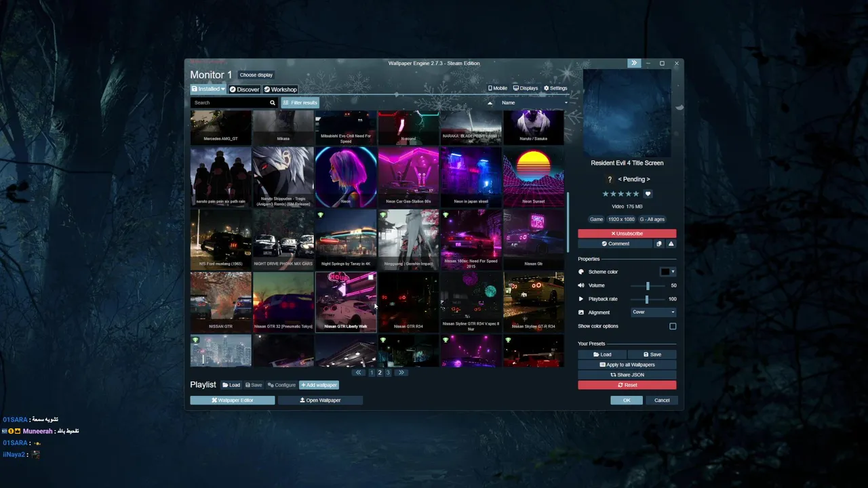Click the Open Wallpaper button
868x488 pixels.
click(320, 401)
